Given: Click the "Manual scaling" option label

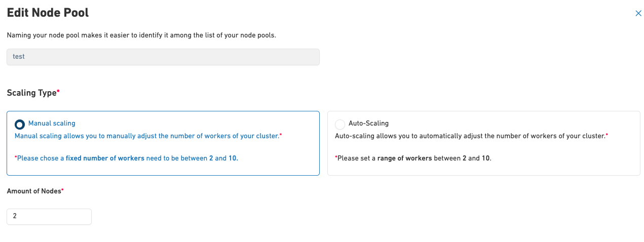Looking at the screenshot, I should [x=52, y=123].
